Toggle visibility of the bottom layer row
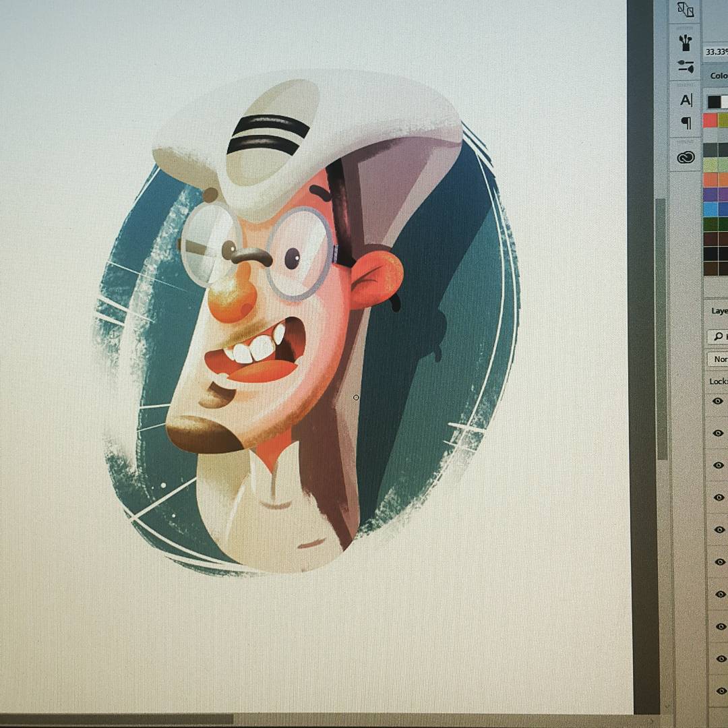The height and width of the screenshot is (728, 728). tap(722, 692)
